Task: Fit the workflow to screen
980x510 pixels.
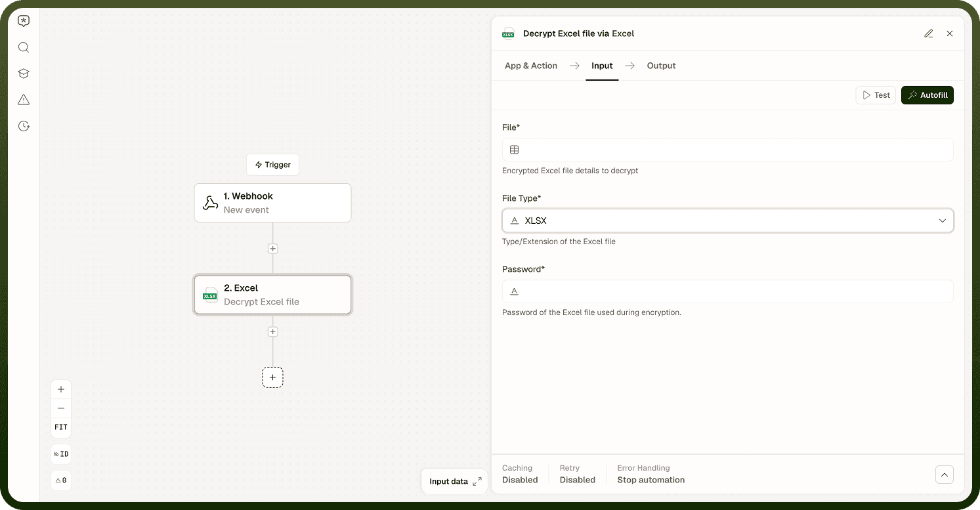Action: point(61,427)
